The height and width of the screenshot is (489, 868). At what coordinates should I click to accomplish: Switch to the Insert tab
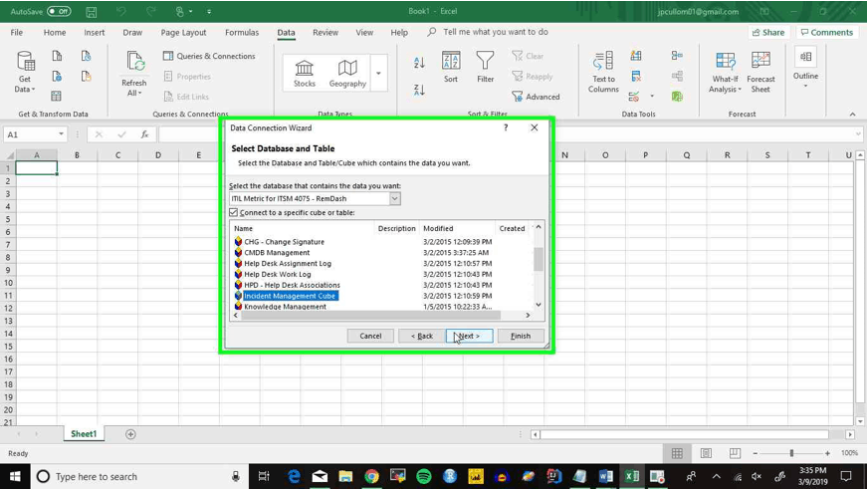(95, 33)
